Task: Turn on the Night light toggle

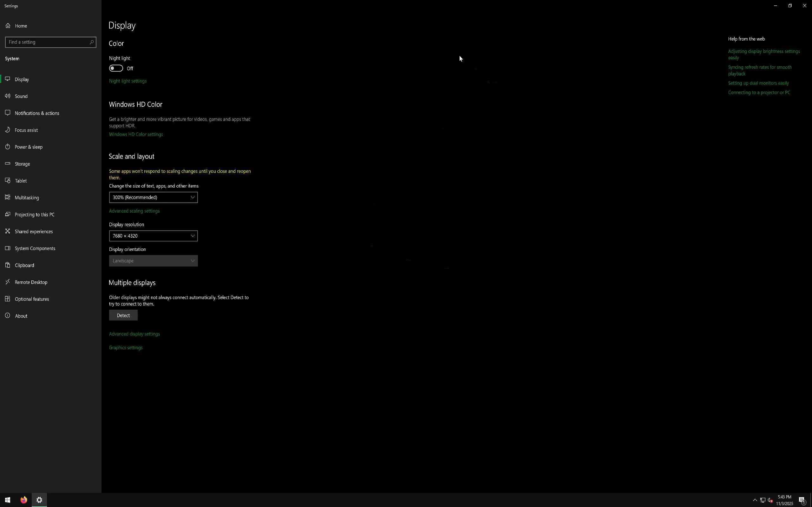Action: coord(116,68)
